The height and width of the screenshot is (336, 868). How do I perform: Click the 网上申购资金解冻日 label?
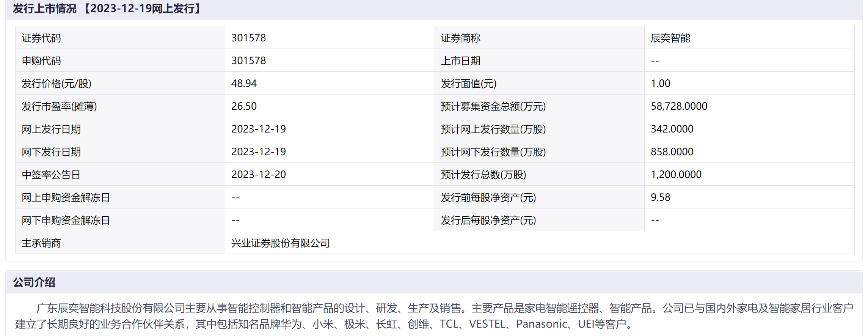tap(66, 197)
